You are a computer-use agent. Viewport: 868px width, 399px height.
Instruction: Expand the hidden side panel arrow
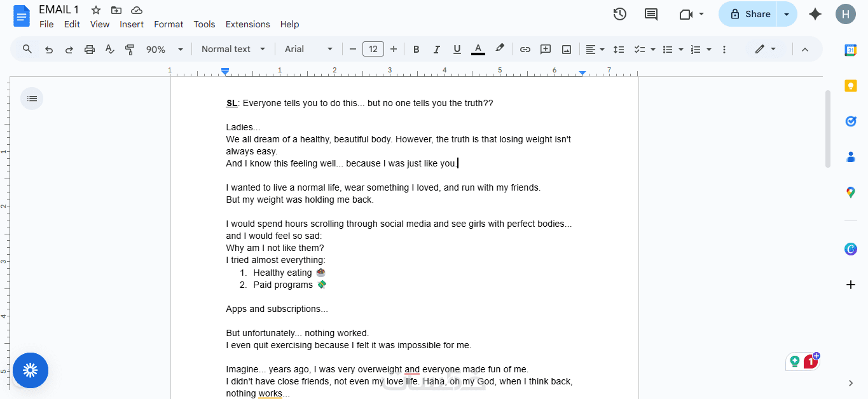851,382
